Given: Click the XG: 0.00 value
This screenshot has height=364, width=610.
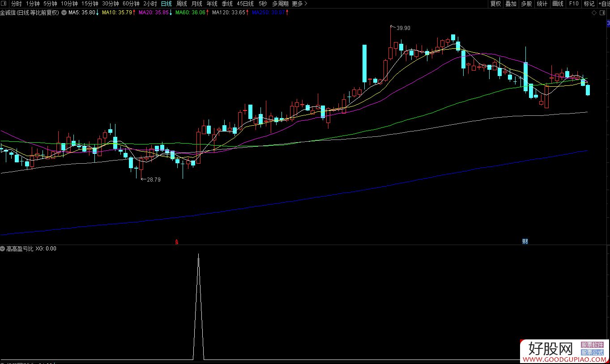Looking at the screenshot, I should (x=46, y=249).
